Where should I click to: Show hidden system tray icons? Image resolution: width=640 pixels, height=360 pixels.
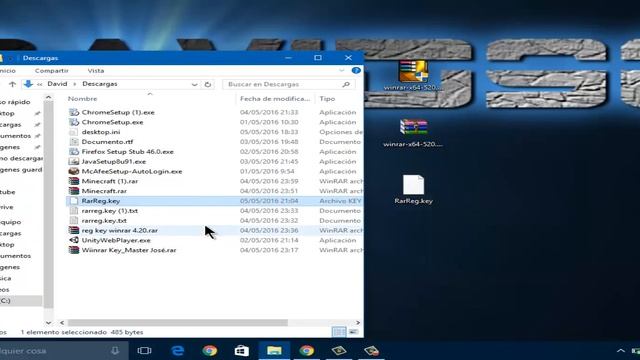(620, 351)
